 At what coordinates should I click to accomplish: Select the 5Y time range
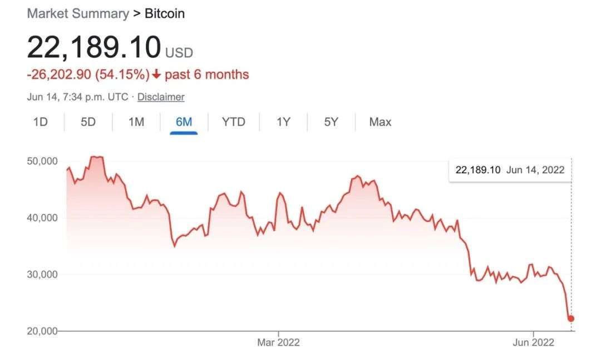click(x=331, y=122)
